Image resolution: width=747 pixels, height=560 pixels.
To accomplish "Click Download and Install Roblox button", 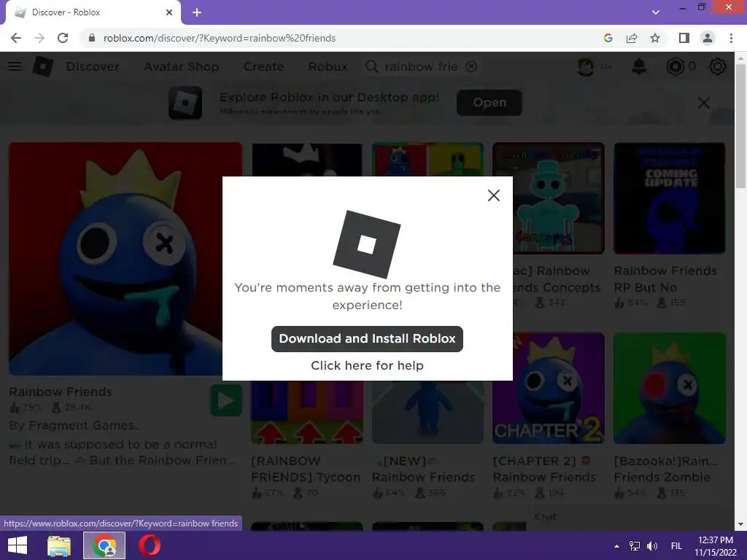I will (367, 338).
